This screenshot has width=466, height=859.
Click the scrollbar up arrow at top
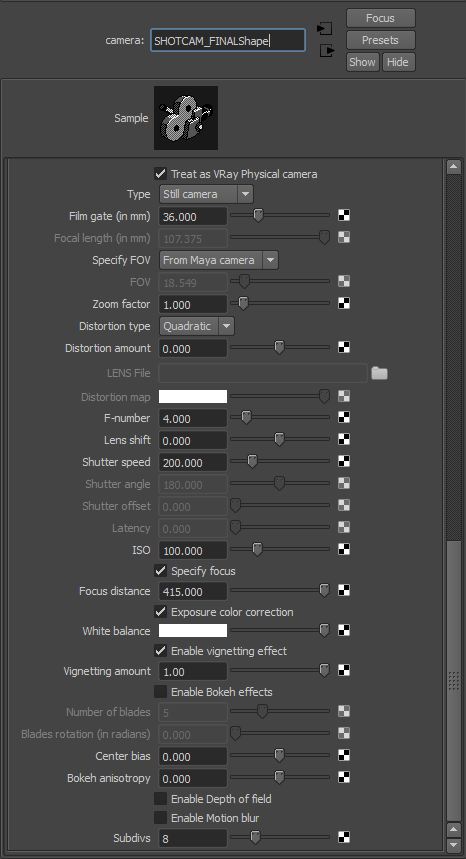coord(454,167)
